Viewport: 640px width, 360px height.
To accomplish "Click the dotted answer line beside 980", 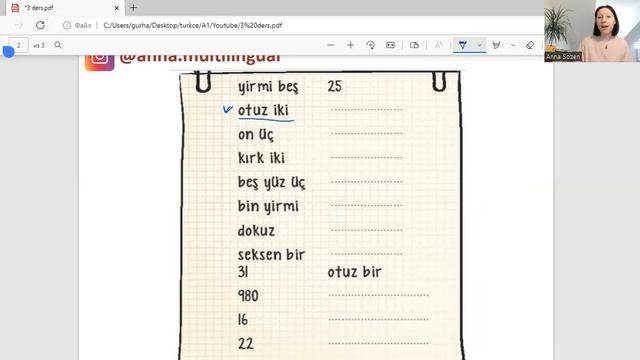I will click(378, 295).
